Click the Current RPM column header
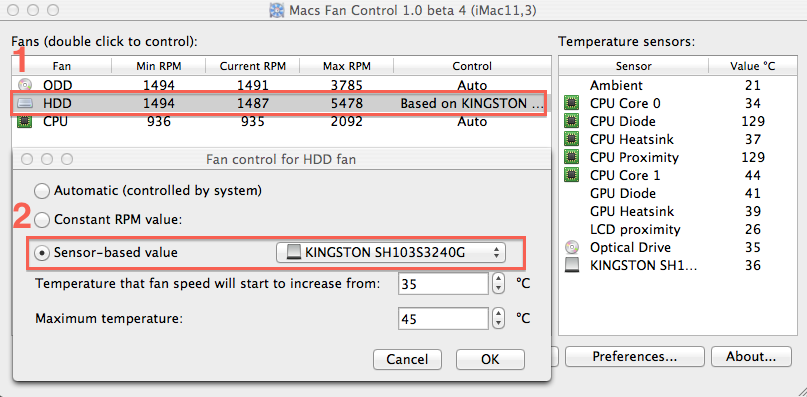807x397 pixels. [252, 66]
